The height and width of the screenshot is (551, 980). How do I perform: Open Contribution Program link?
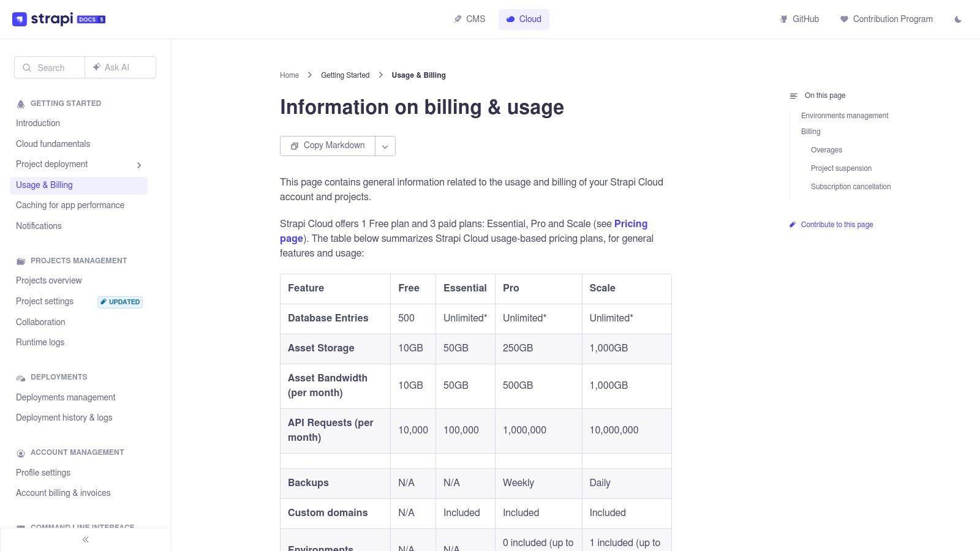point(886,19)
